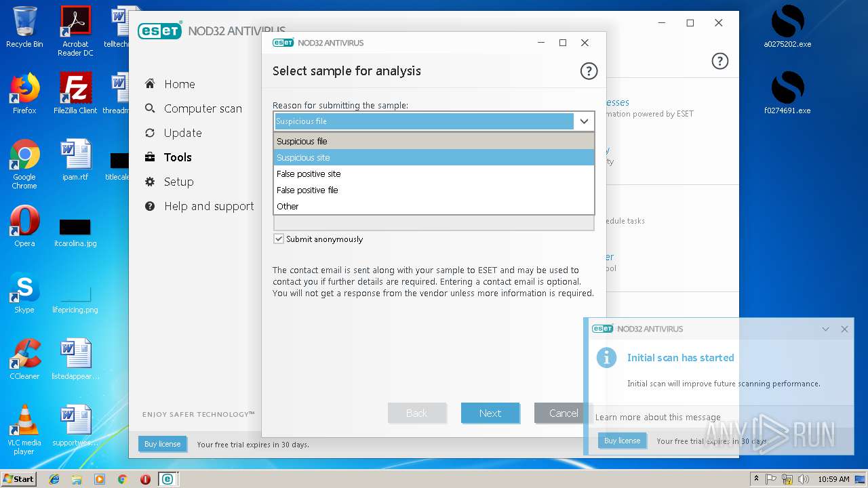
Task: Open Update in ESET sidebar
Action: pyautogui.click(x=182, y=133)
